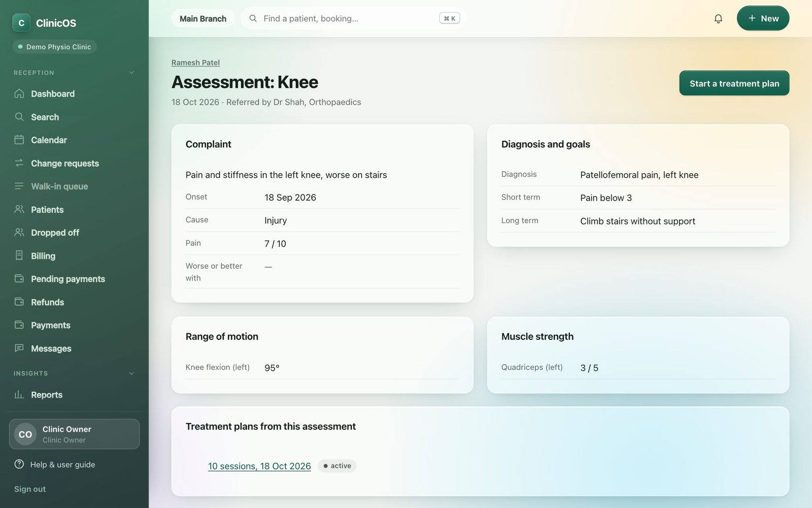Click Climb stairs without support text
The width and height of the screenshot is (812, 508).
pyautogui.click(x=637, y=221)
